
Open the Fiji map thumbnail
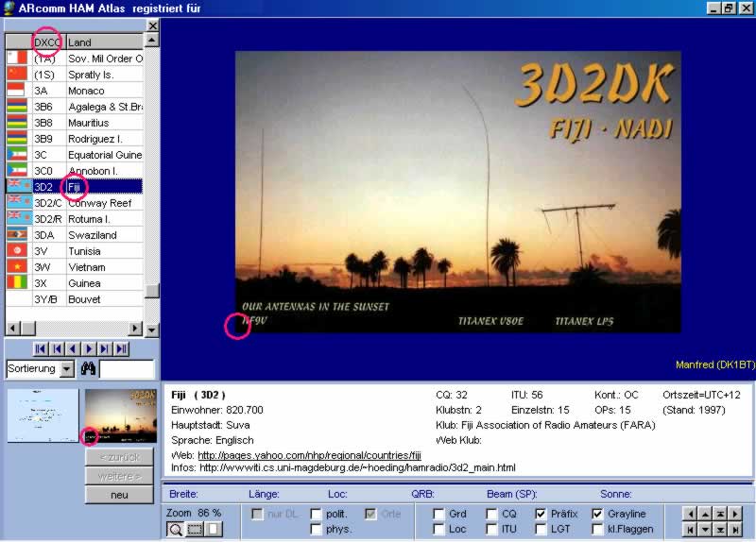coord(43,415)
